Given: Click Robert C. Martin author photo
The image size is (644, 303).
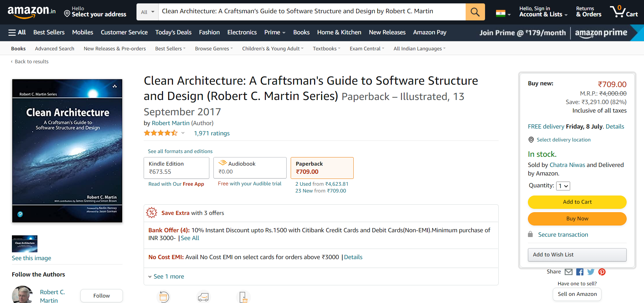Looking at the screenshot, I should 22,294.
